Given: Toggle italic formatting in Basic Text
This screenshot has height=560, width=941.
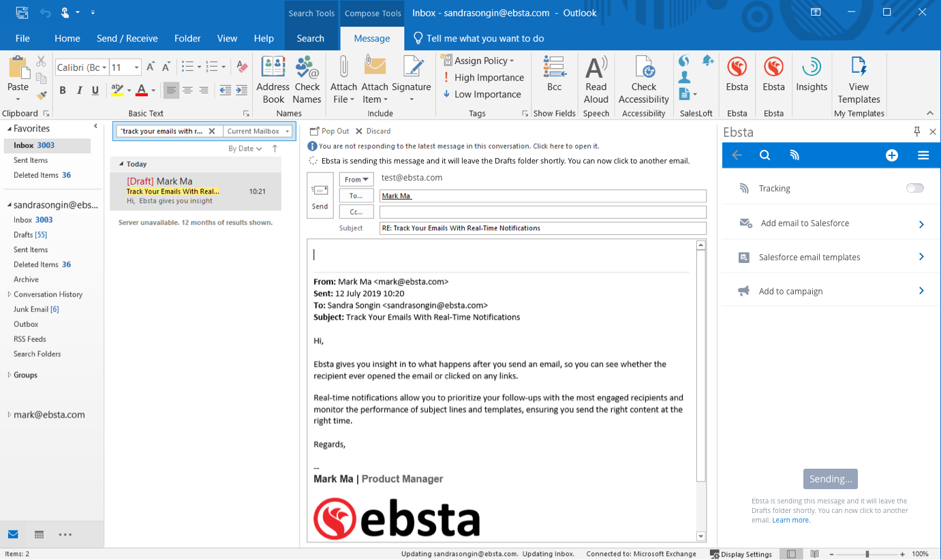Looking at the screenshot, I should tap(79, 91).
